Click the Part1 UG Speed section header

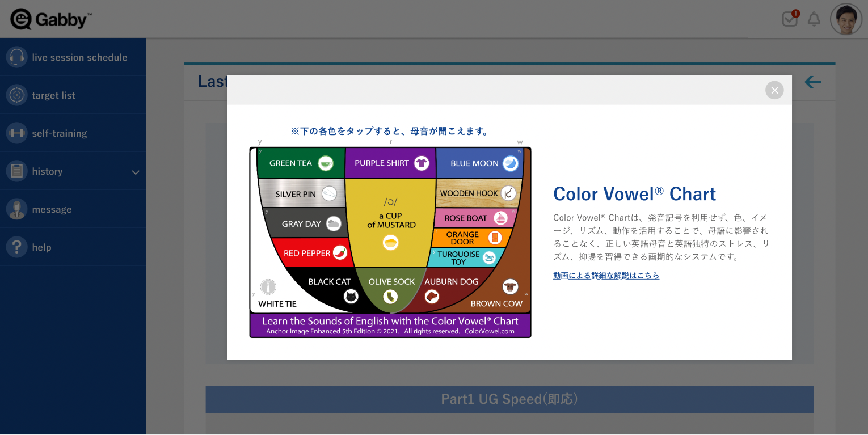click(509, 399)
